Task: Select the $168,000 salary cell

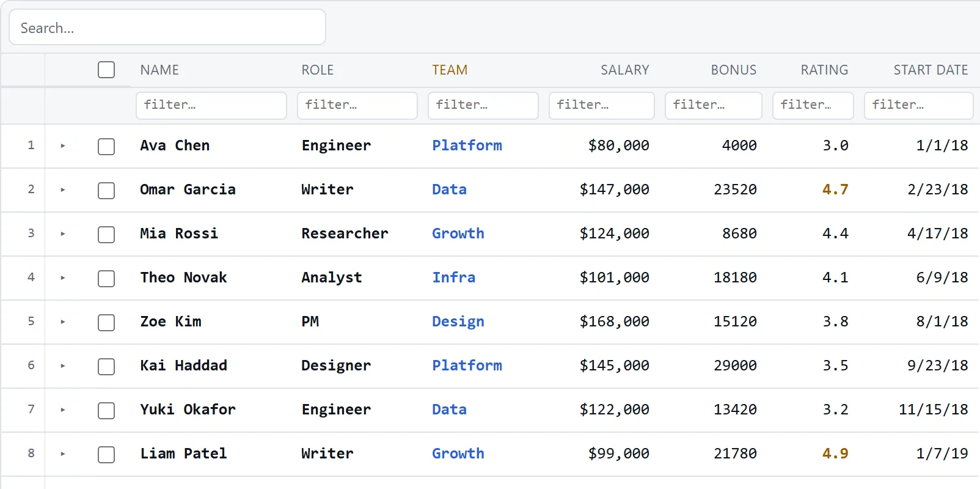Action: tap(614, 322)
